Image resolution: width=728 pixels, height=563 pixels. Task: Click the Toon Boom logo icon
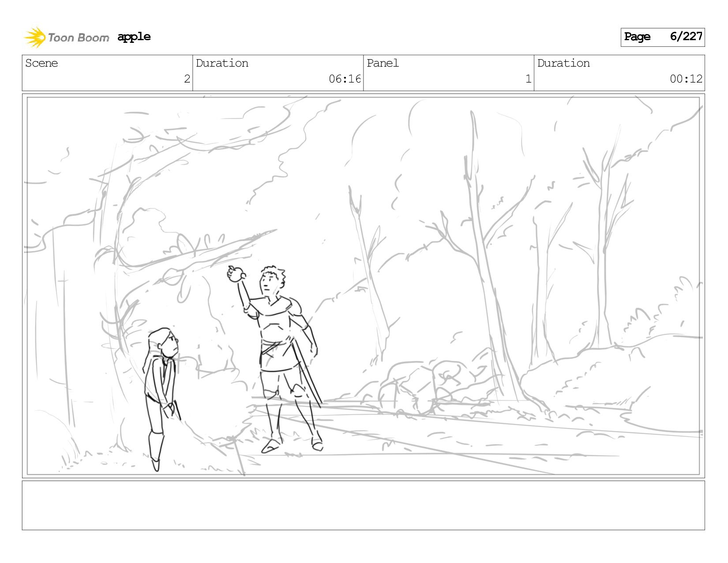coord(34,37)
